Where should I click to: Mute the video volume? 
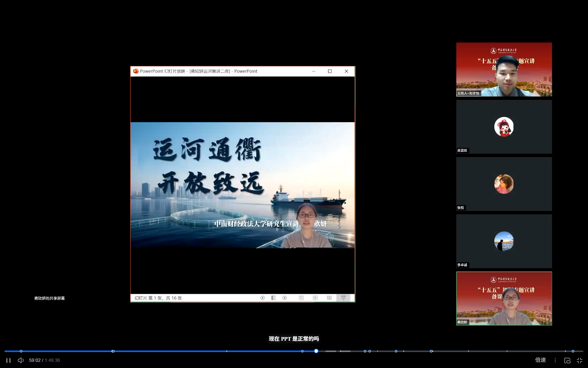21,360
